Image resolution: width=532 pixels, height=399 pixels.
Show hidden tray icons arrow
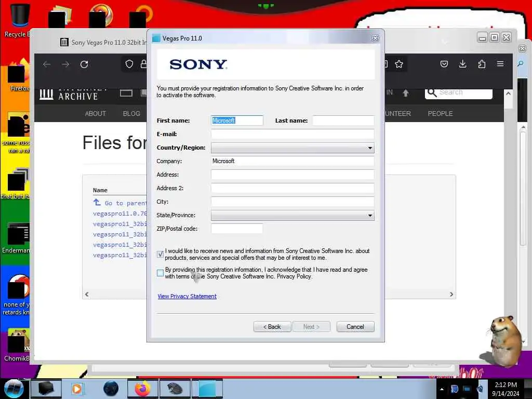pos(442,389)
